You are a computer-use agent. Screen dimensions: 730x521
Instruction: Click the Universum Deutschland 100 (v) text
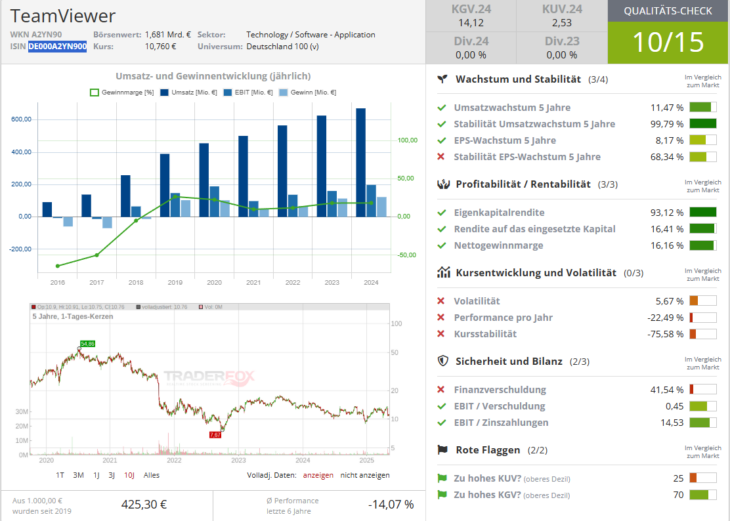[283, 46]
